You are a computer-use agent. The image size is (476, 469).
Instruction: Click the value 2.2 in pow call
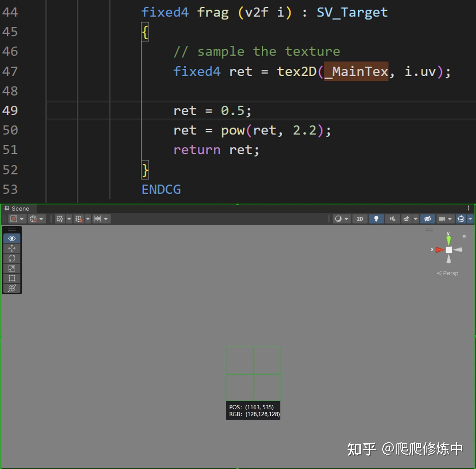click(x=304, y=130)
